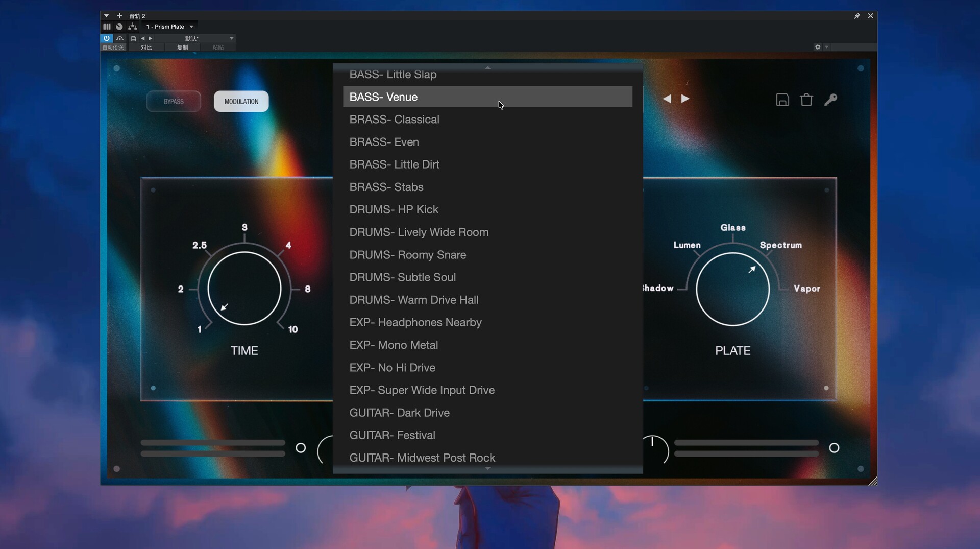Click the routing/sidechain icon in the header
Viewport: 980px width, 549px height.
[x=133, y=27]
